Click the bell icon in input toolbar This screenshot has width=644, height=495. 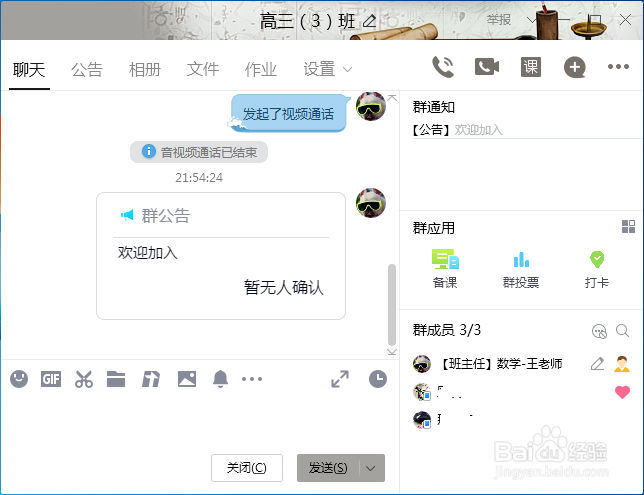(x=220, y=379)
